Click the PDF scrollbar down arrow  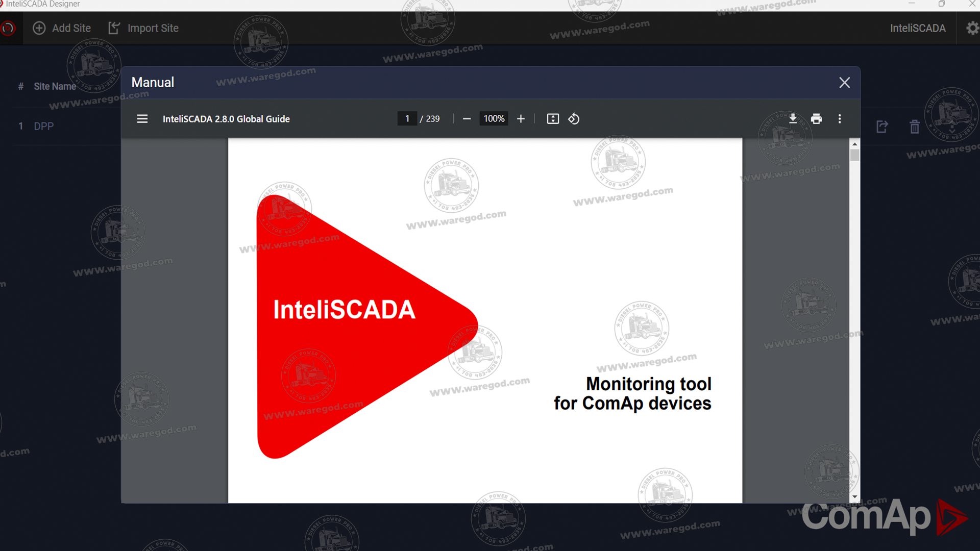click(x=854, y=497)
